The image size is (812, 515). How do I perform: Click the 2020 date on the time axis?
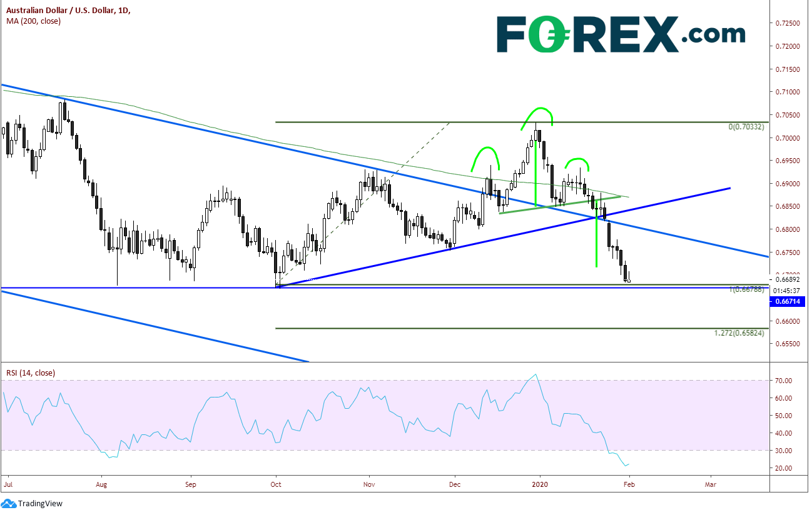point(540,484)
